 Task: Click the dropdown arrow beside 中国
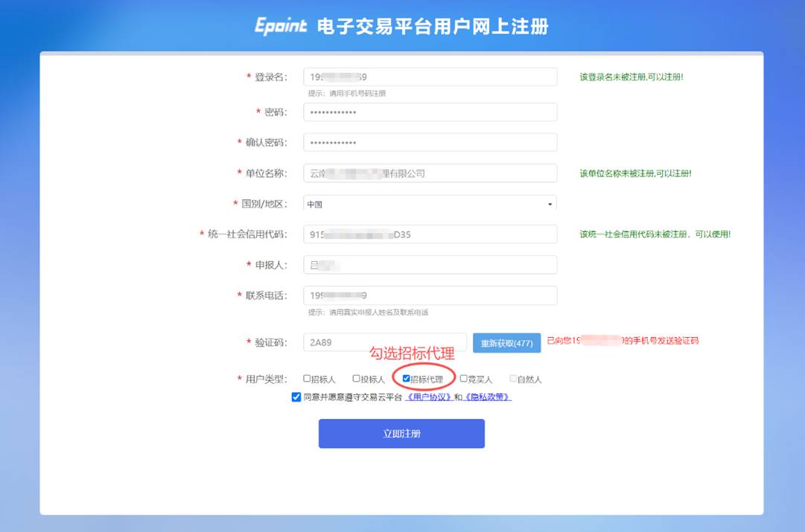550,204
